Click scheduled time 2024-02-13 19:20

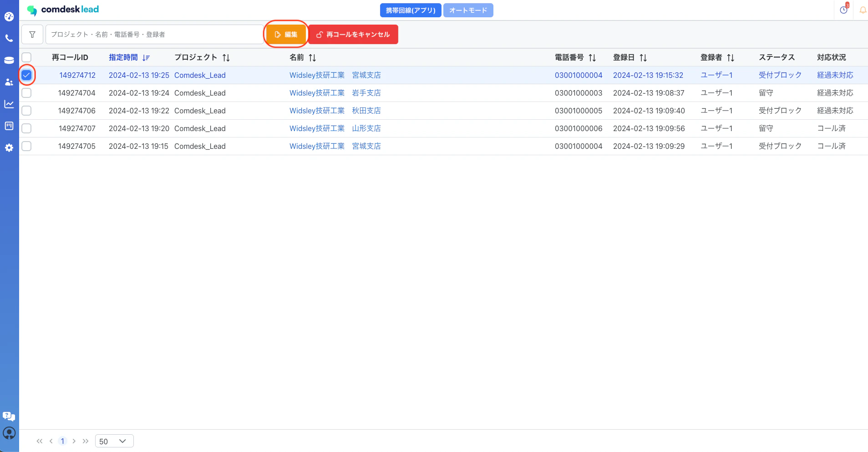coord(139,128)
